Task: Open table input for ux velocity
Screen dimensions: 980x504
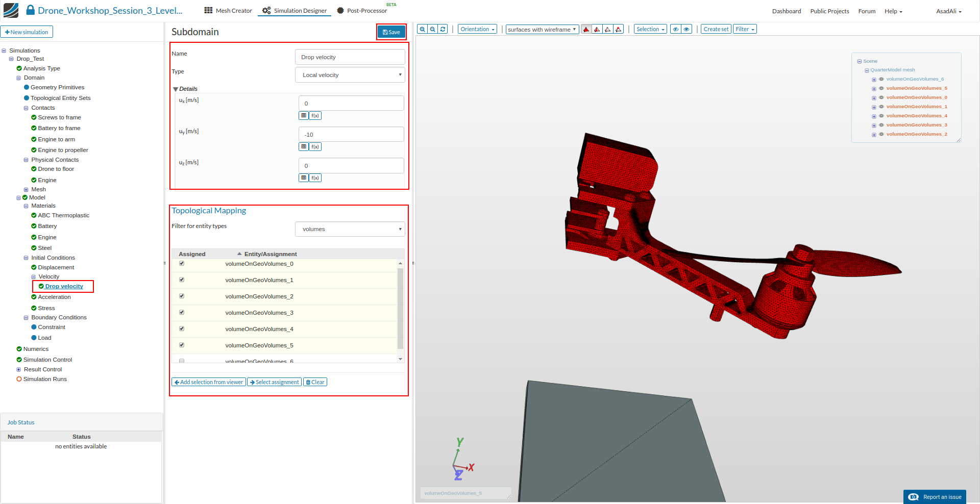Action: (304, 116)
